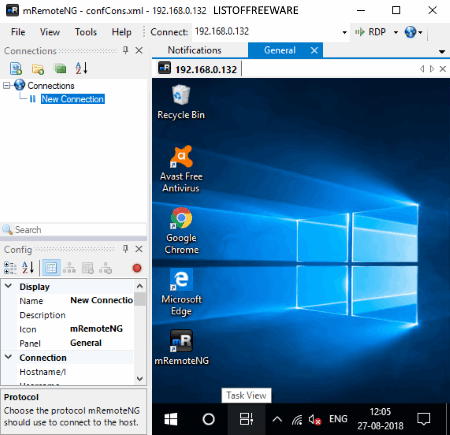The height and width of the screenshot is (435, 450).
Task: Sort Config properties alphabetically
Action: (28, 268)
